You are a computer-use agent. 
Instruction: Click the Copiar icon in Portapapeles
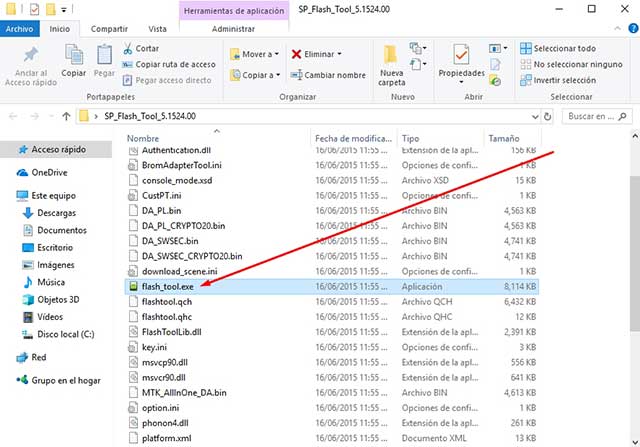74,55
